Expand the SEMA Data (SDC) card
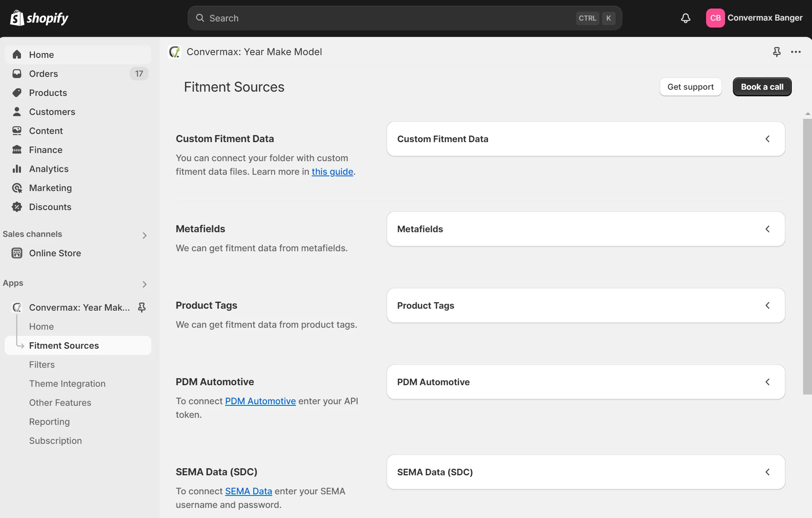This screenshot has width=812, height=518. pyautogui.click(x=767, y=472)
